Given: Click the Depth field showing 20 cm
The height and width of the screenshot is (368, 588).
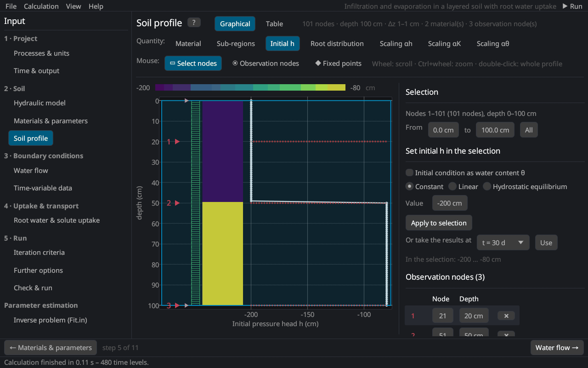Looking at the screenshot, I should [x=473, y=316].
